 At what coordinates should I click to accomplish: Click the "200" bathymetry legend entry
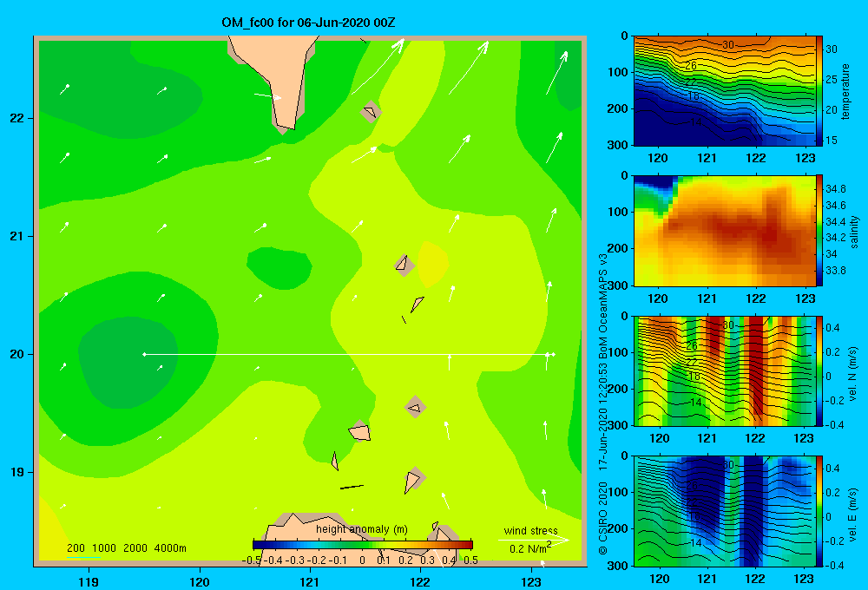click(x=76, y=548)
